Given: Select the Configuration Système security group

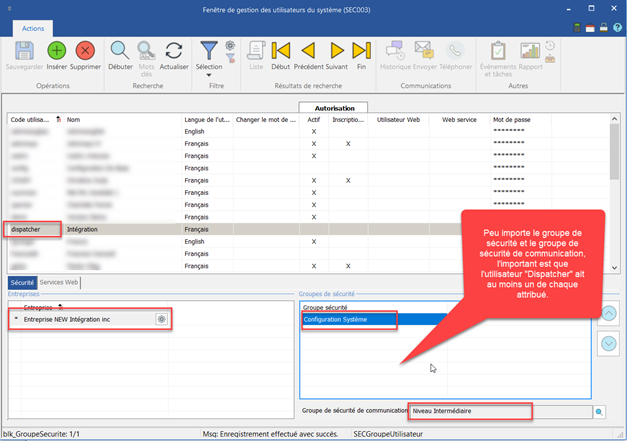Looking at the screenshot, I should point(335,320).
